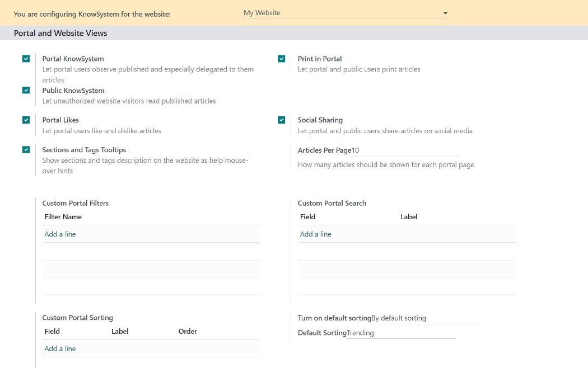Screen dimensions: 588x368
Task: Click the Label header in Custom Portal Sorting
Action: click(x=120, y=331)
